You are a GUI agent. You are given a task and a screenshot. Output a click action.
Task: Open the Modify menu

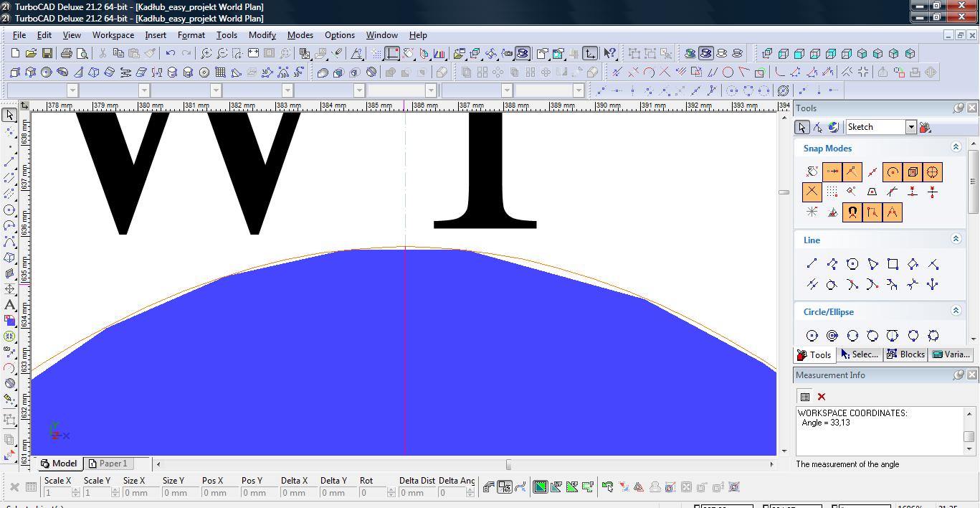pos(262,34)
